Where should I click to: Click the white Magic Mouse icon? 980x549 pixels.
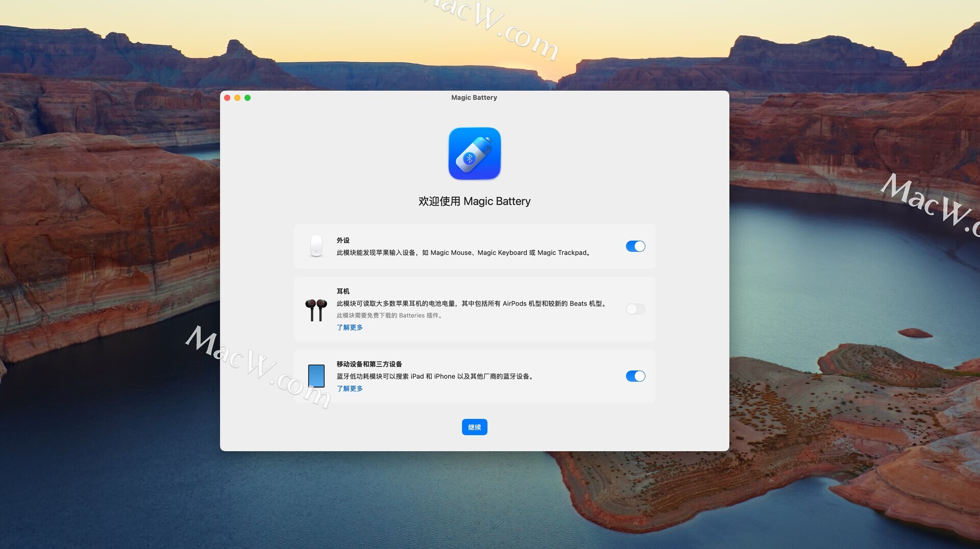click(316, 246)
